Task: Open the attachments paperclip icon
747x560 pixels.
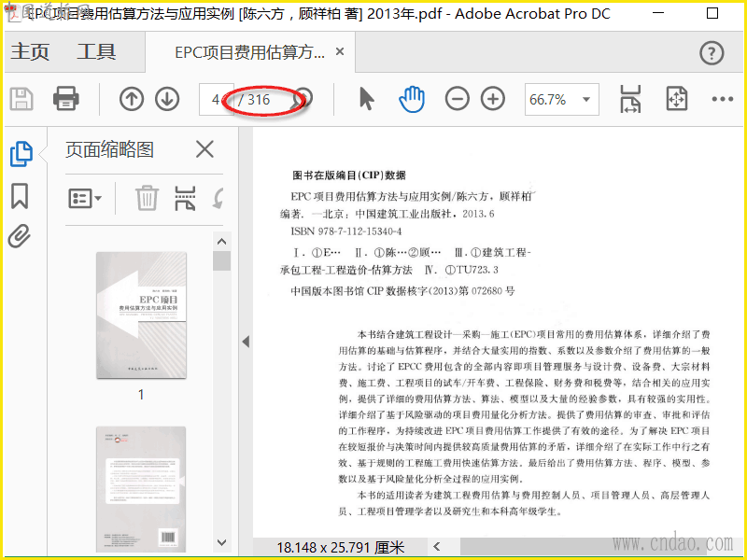Action: pos(20,236)
